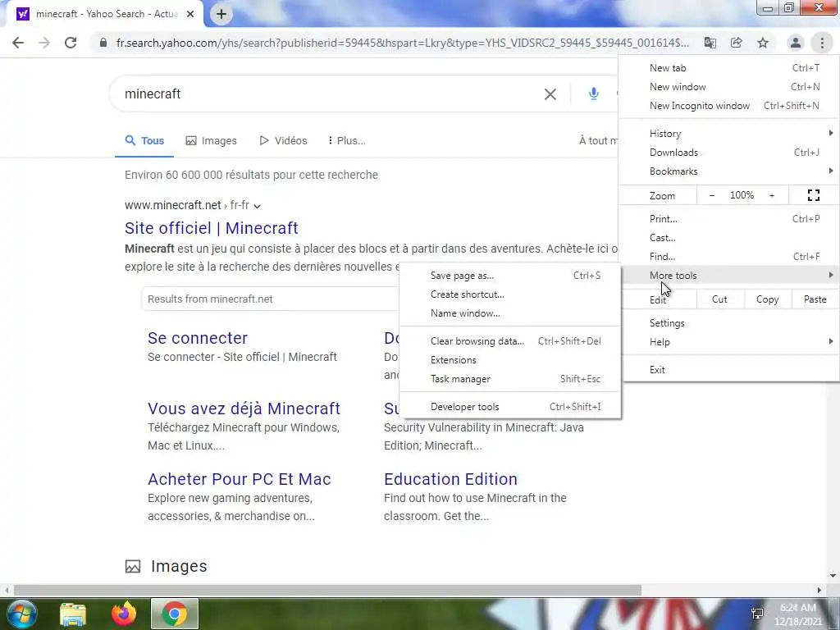Image resolution: width=840 pixels, height=630 pixels.
Task: Click Copy in the Edit row
Action: click(x=767, y=299)
